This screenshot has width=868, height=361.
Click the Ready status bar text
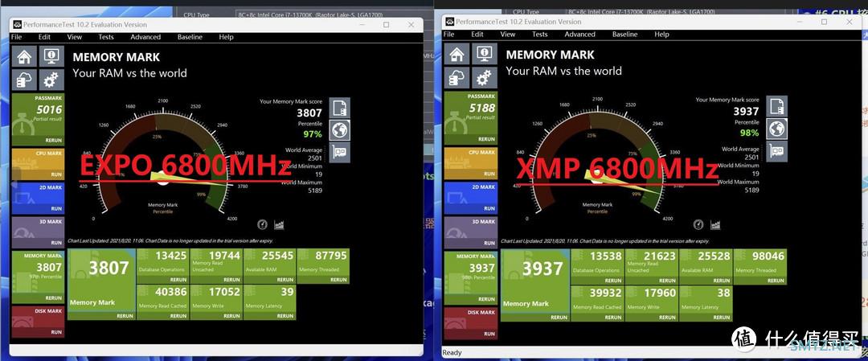tap(452, 353)
